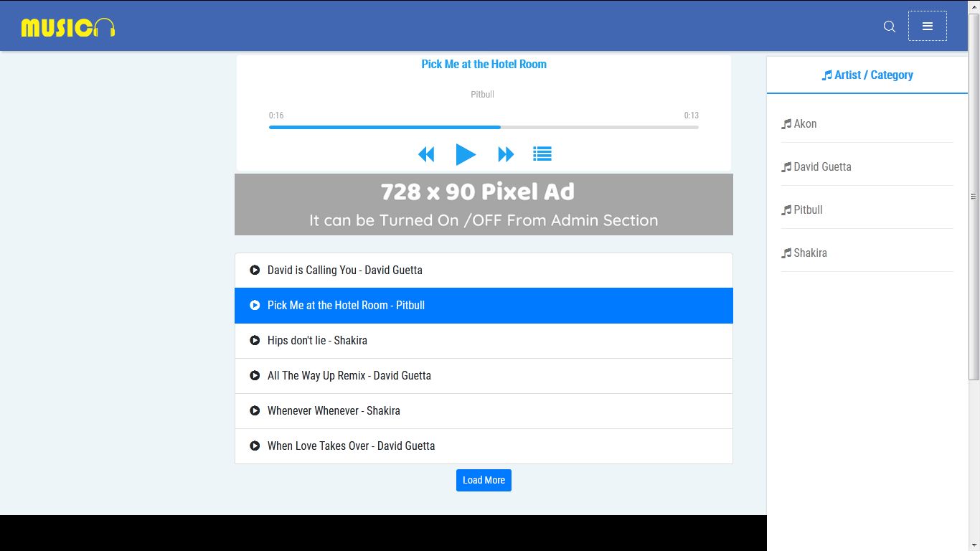
Task: Click the player title Pick Me at the Hotel Room
Action: pos(484,64)
